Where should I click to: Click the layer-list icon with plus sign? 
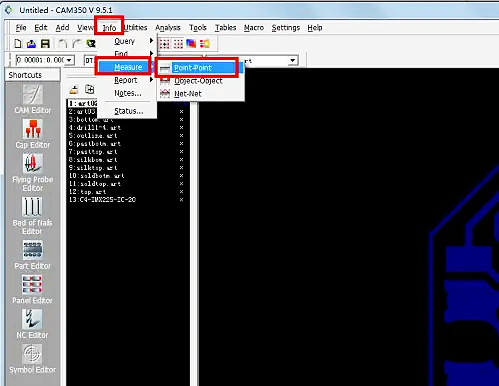[x=89, y=89]
